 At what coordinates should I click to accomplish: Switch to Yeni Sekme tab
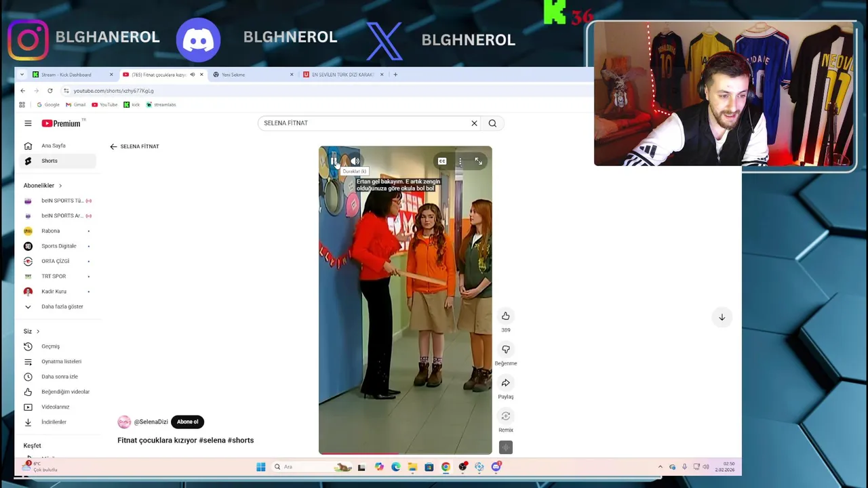tap(254, 75)
